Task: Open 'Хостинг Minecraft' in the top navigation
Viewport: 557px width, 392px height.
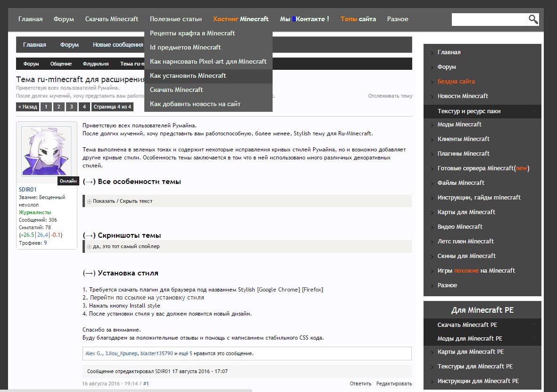Action: click(241, 19)
